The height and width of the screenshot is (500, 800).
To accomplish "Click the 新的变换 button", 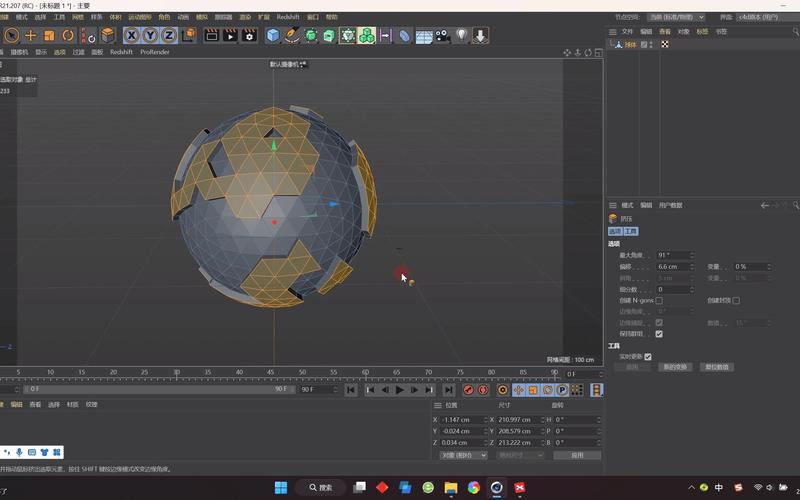I will click(x=675, y=367).
